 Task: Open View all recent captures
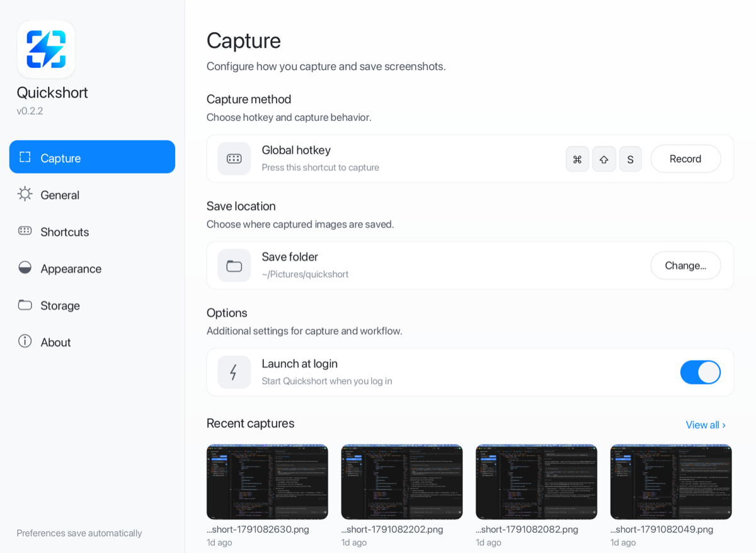[x=706, y=425]
